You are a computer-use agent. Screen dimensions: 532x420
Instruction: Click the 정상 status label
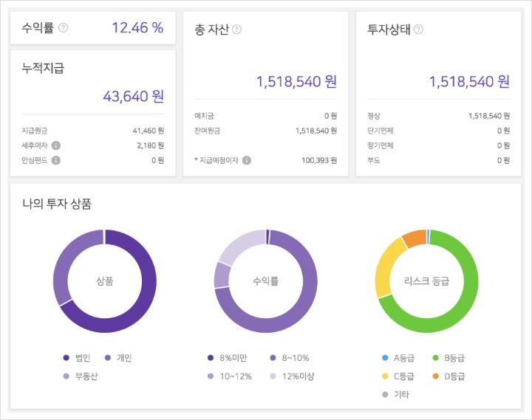click(374, 116)
